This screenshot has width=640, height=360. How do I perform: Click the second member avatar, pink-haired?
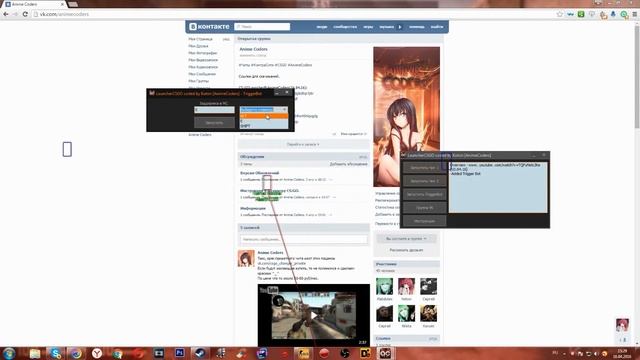pyautogui.click(x=407, y=287)
